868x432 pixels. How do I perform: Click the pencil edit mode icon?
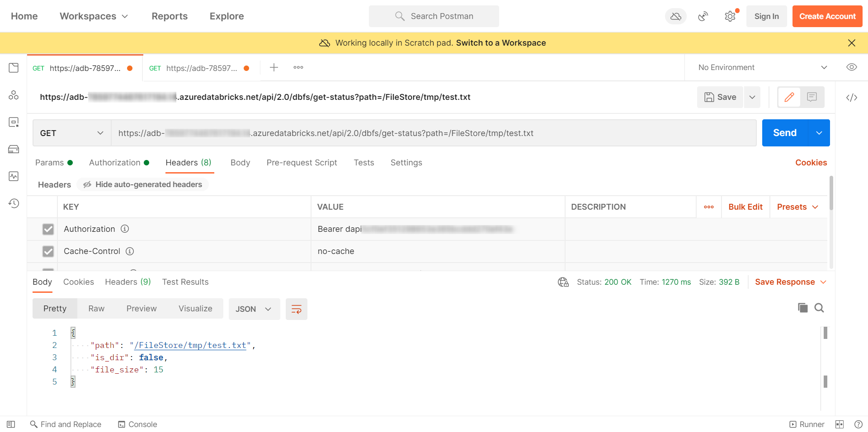coord(789,97)
